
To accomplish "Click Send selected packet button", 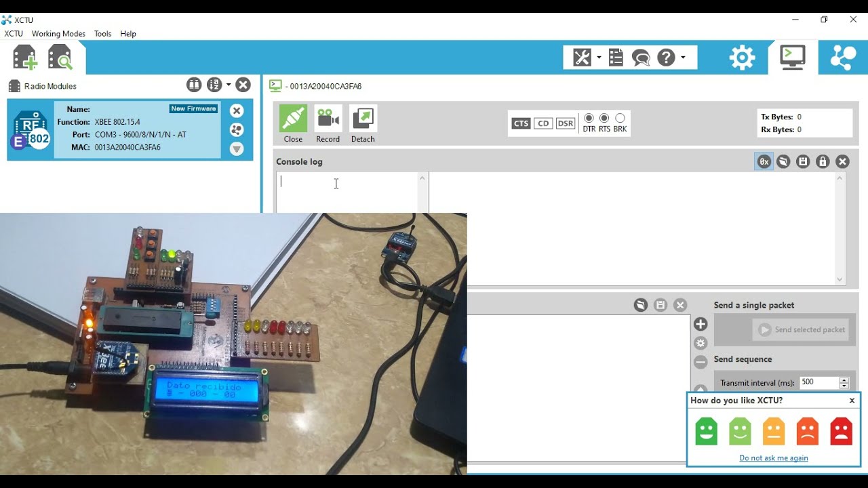I will click(802, 329).
